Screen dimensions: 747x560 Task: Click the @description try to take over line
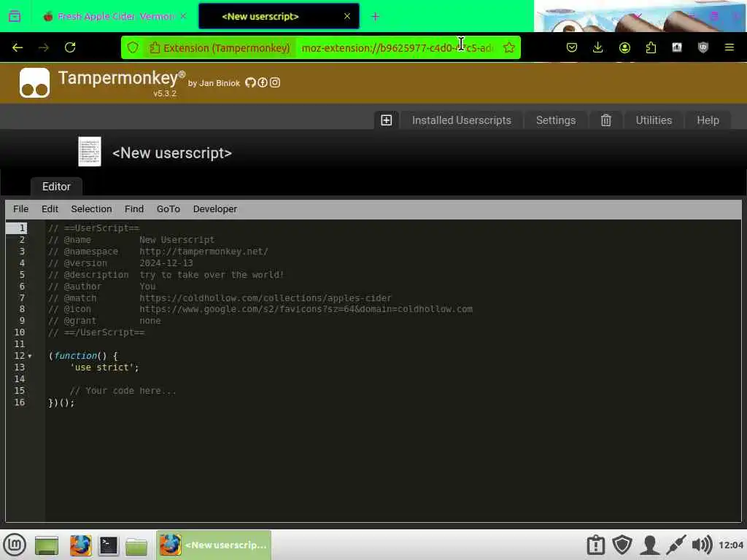point(166,275)
